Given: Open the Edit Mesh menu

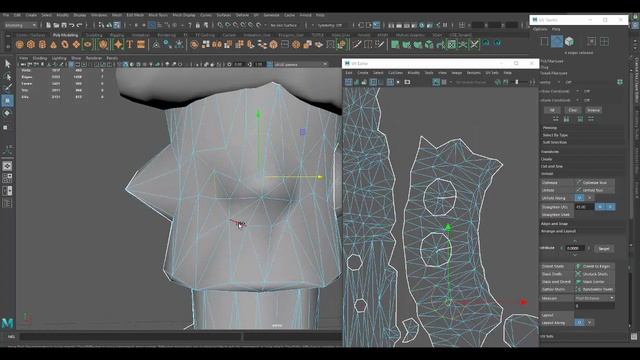Looking at the screenshot, I should click(135, 15).
